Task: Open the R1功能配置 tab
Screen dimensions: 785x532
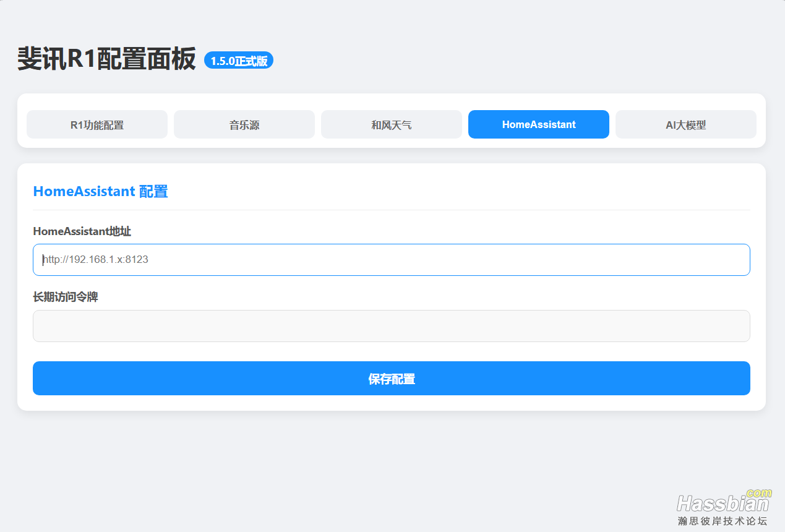Action: [x=97, y=124]
